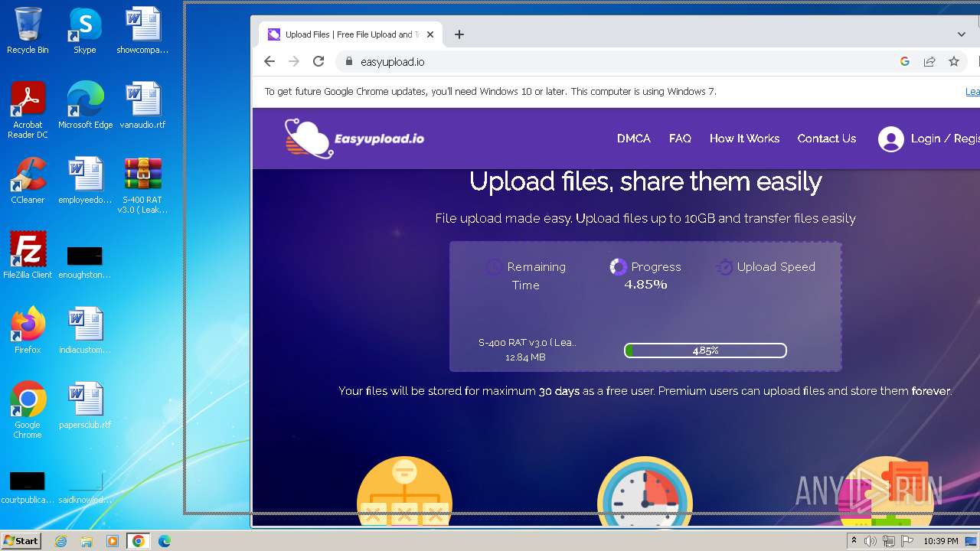Open courtpublica... desktop file icon
The image size is (980, 551).
pos(28,487)
